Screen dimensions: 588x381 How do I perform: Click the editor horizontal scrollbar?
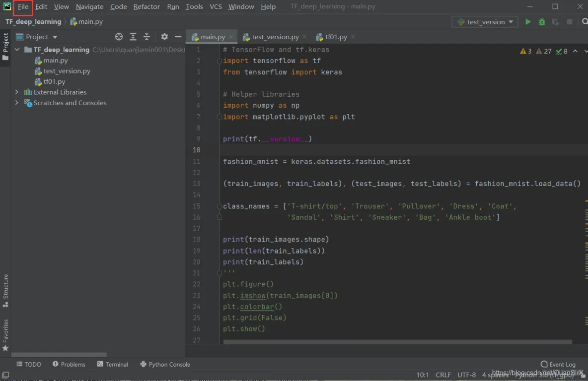pos(397,342)
